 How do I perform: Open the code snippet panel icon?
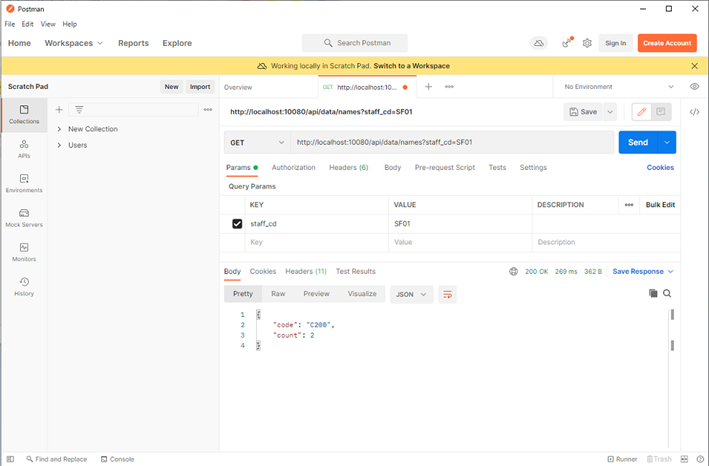[695, 112]
